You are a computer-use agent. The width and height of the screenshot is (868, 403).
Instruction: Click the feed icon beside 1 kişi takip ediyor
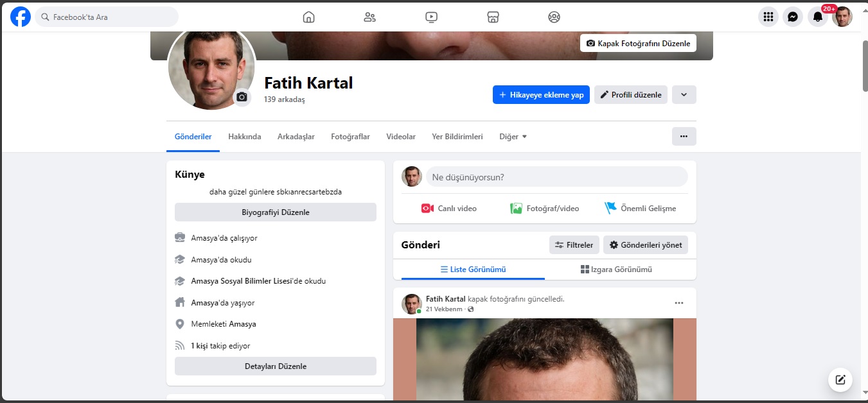pyautogui.click(x=180, y=345)
